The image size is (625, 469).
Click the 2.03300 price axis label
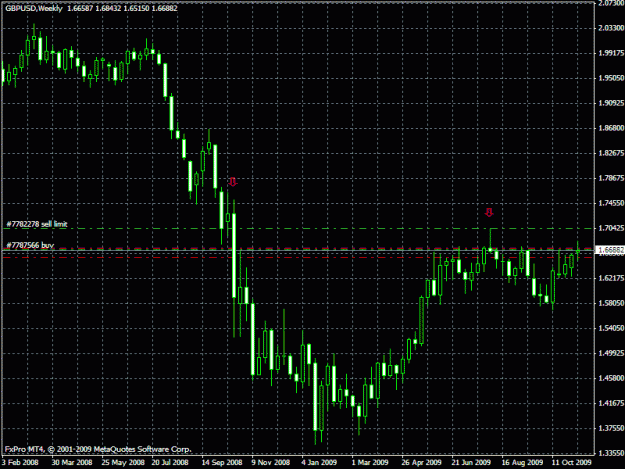[611, 28]
